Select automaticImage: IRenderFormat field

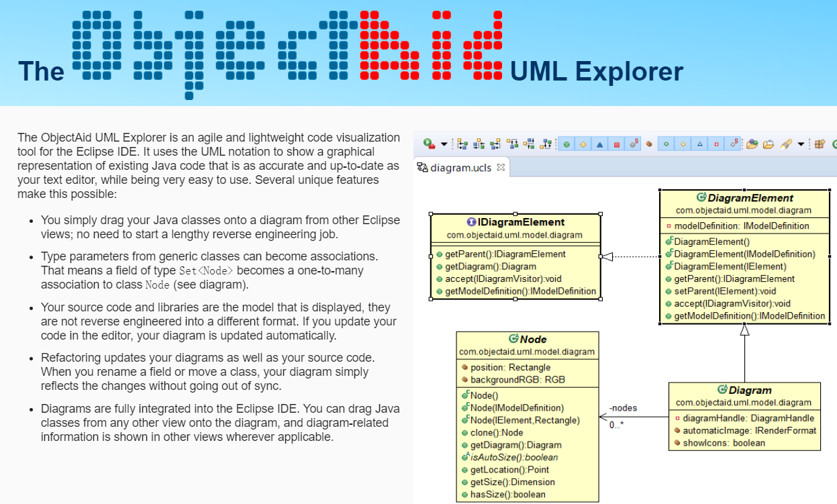(750, 430)
